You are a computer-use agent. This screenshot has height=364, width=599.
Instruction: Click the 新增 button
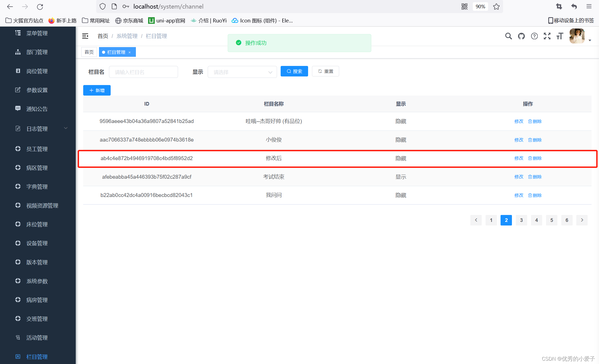(x=97, y=90)
